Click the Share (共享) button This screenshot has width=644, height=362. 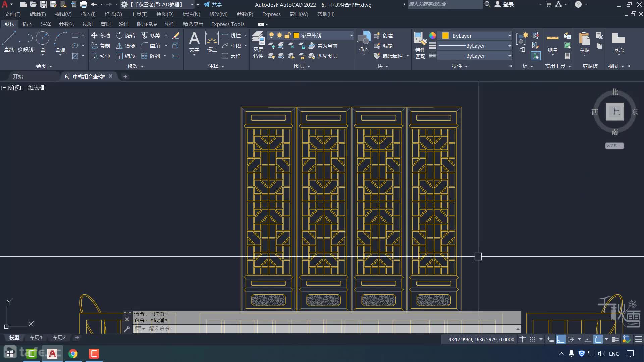pyautogui.click(x=213, y=4)
